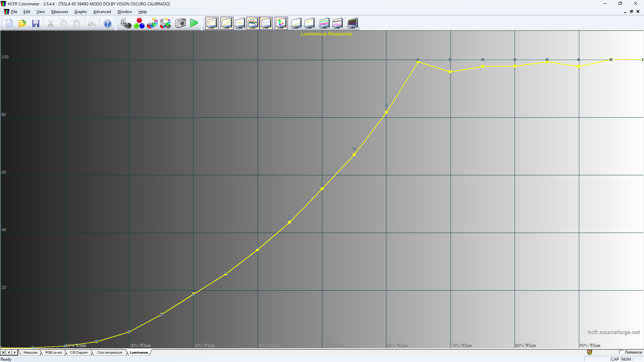
Task: Open a file with the folder icon
Action: [22, 23]
